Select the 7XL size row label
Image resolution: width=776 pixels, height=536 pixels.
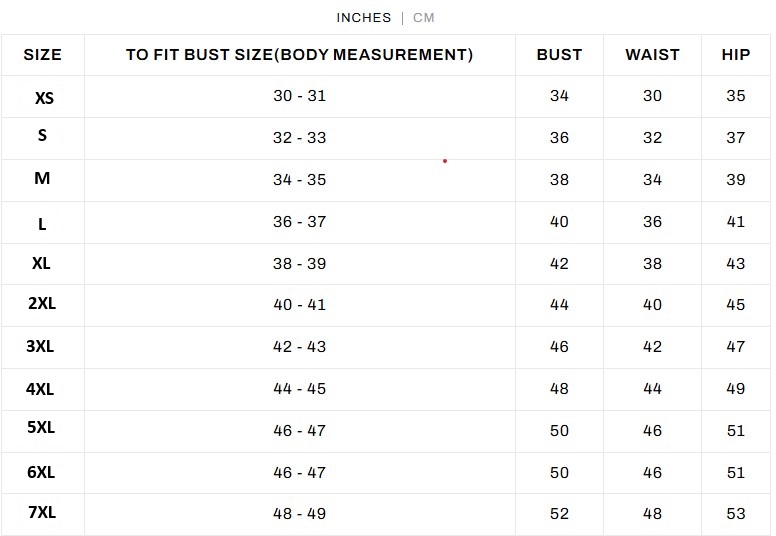(42, 512)
